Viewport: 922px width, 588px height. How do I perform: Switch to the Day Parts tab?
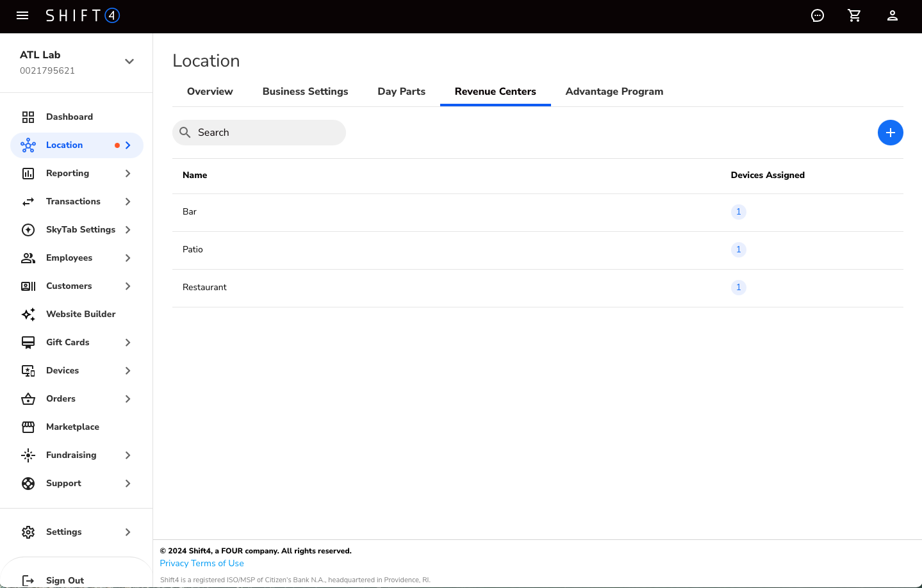coord(401,92)
